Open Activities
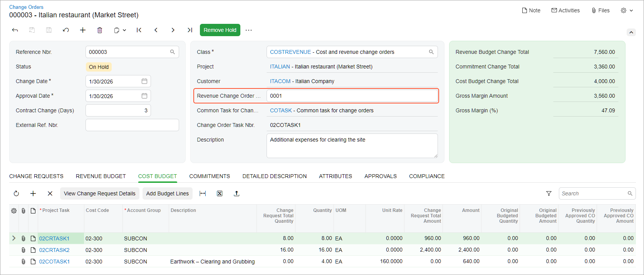 click(565, 10)
